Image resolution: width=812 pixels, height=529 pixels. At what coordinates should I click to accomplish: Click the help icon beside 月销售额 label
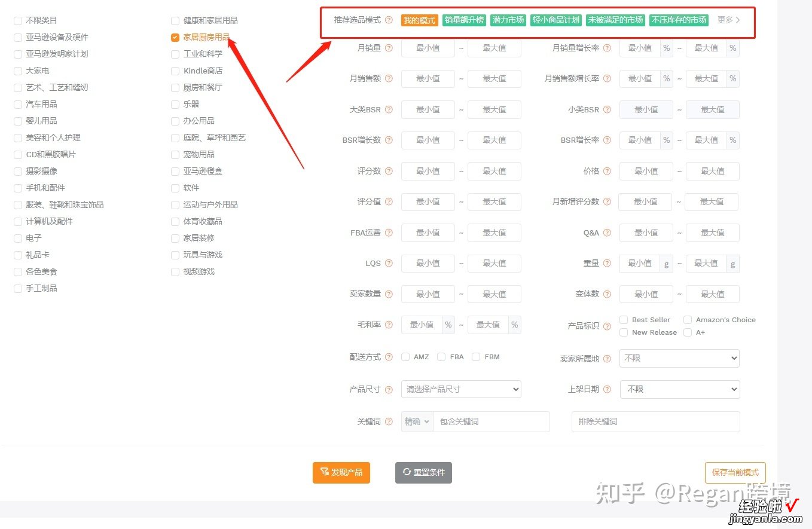point(389,78)
